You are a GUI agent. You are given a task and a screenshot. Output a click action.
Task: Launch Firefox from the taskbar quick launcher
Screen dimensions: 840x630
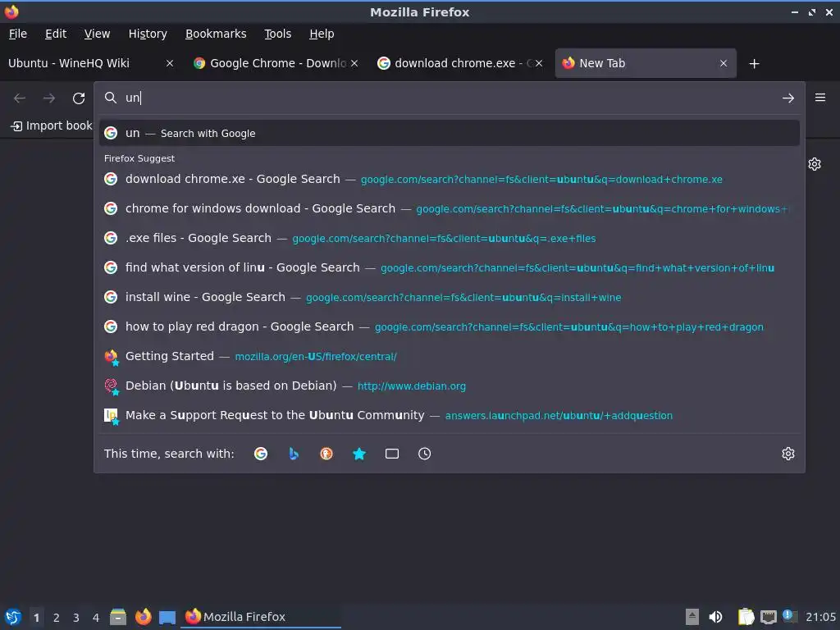143,617
